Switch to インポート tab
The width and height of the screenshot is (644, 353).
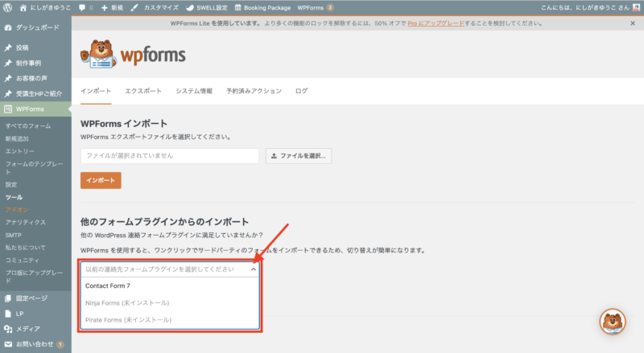96,91
